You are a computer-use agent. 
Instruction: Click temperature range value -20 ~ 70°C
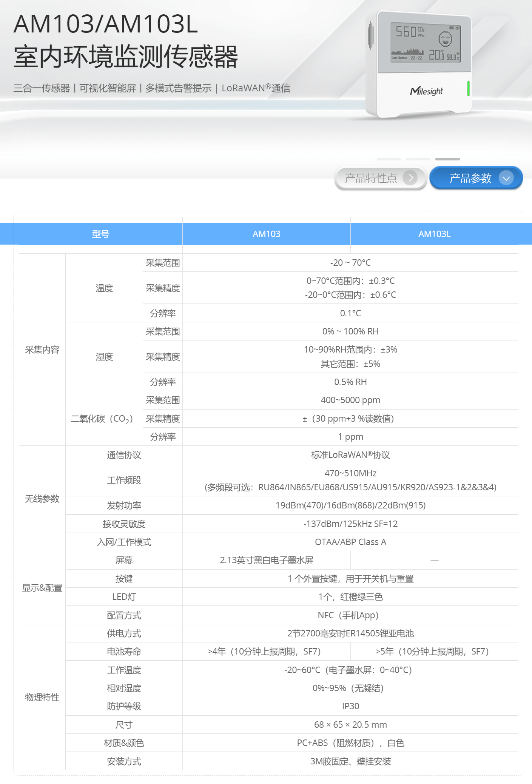[350, 263]
